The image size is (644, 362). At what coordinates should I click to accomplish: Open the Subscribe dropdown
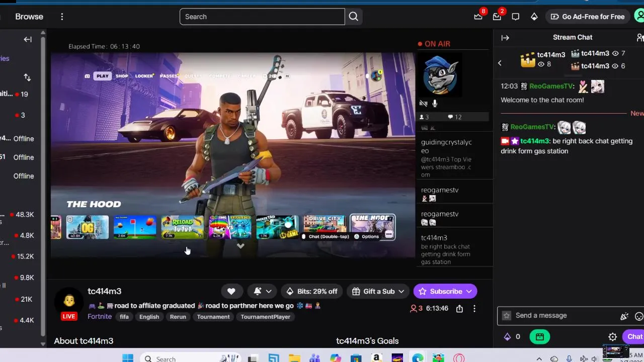pyautogui.click(x=445, y=291)
